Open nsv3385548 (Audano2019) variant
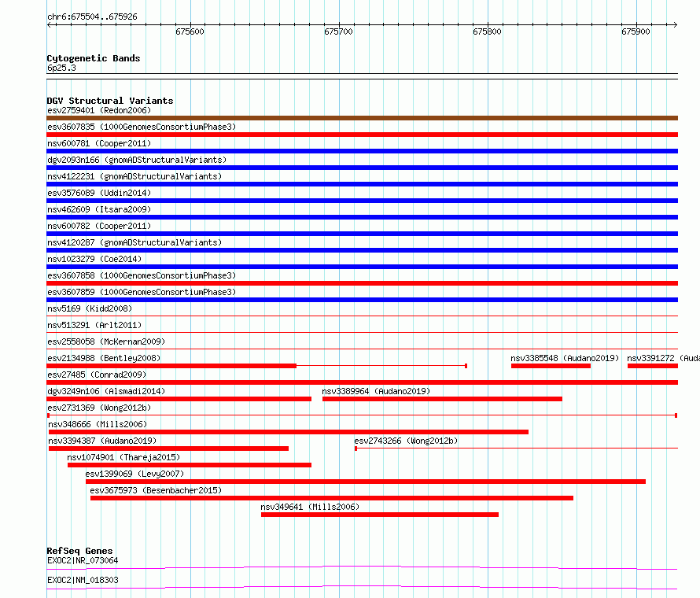The width and height of the screenshot is (700, 598). (x=565, y=358)
